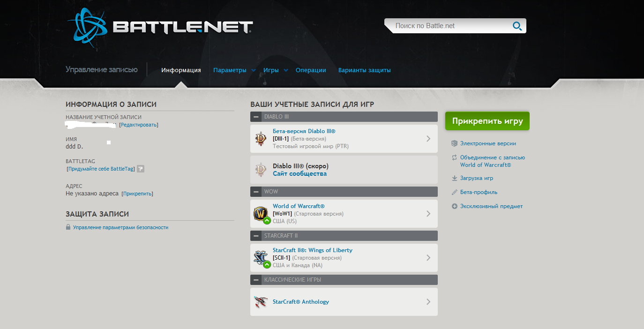The width and height of the screenshot is (644, 329).
Task: Click the Эксклюзивный предмет plus icon
Action: coord(454,206)
